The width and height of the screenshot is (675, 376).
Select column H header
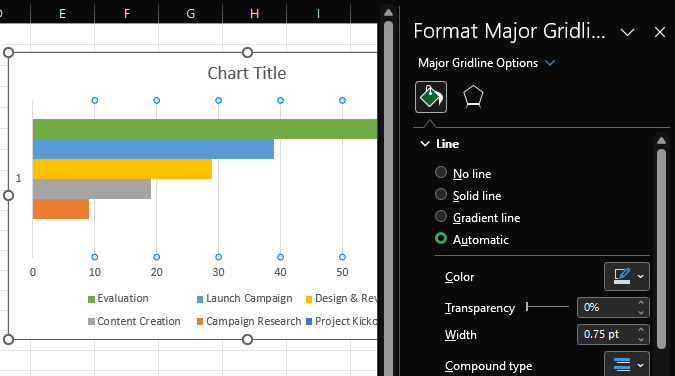coord(254,14)
